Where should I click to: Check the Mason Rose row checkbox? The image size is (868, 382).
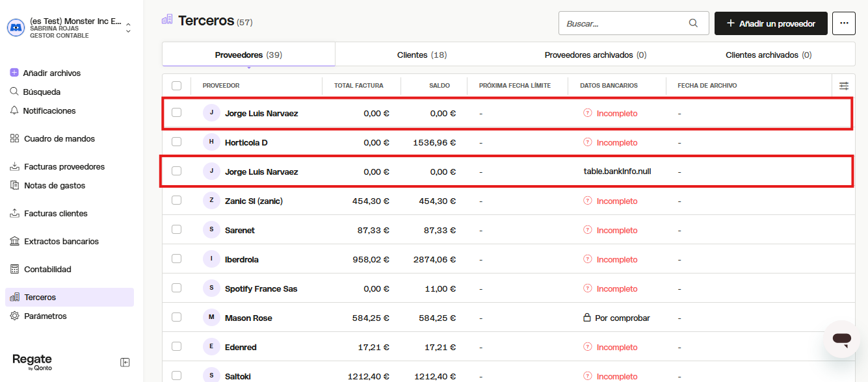coord(176,317)
